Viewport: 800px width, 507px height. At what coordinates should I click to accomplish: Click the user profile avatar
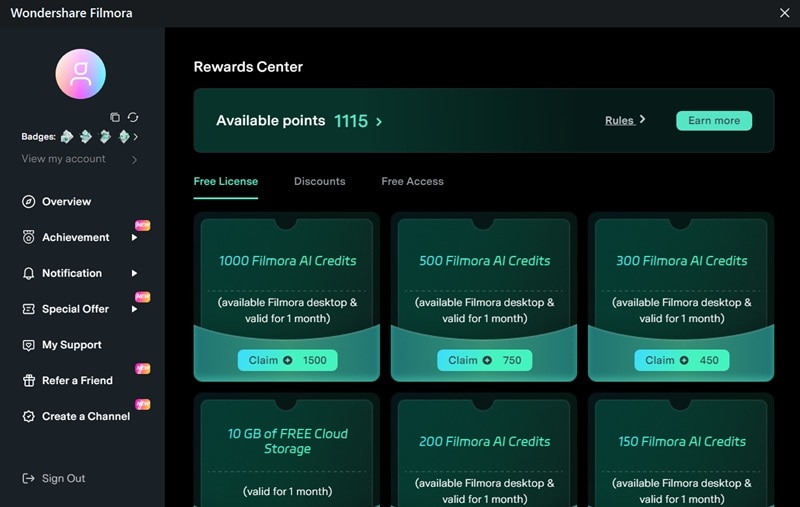81,74
